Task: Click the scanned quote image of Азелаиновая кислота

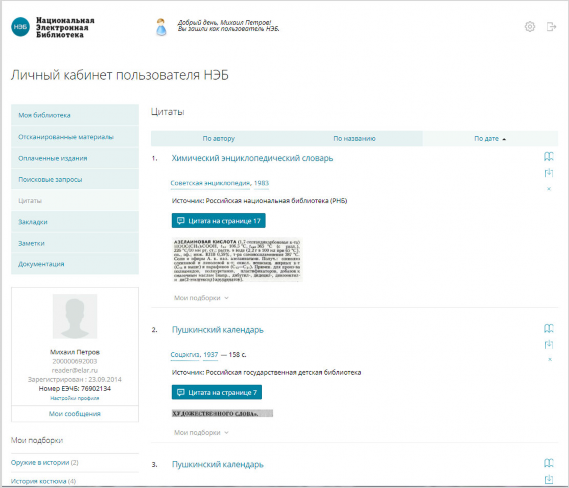Action: 237,260
